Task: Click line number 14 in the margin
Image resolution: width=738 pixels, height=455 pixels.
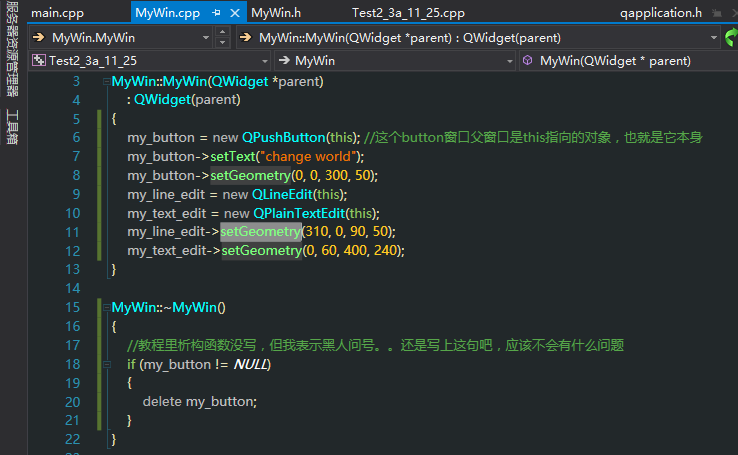Action: 72,288
